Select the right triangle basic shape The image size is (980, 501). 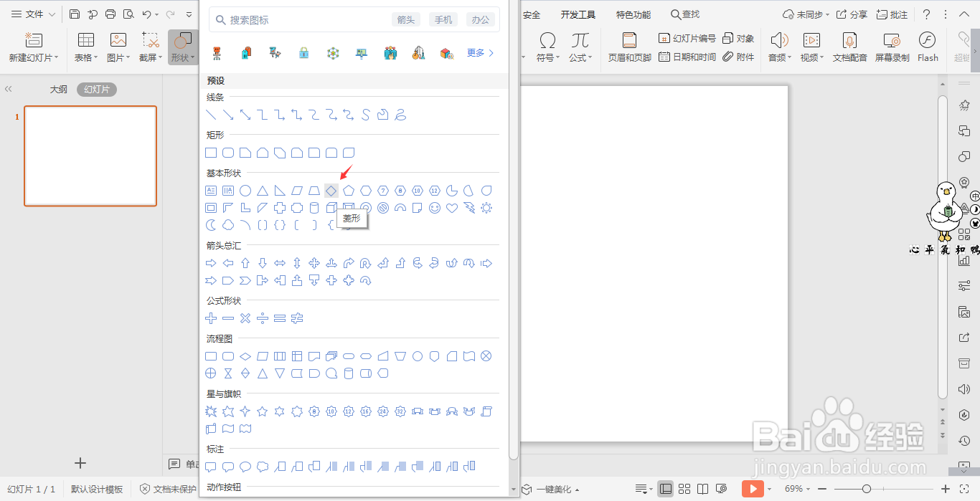280,191
